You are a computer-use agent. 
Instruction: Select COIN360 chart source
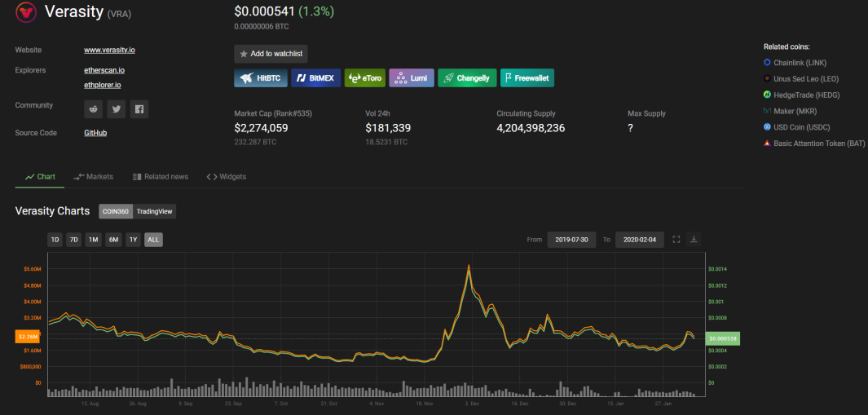(115, 211)
